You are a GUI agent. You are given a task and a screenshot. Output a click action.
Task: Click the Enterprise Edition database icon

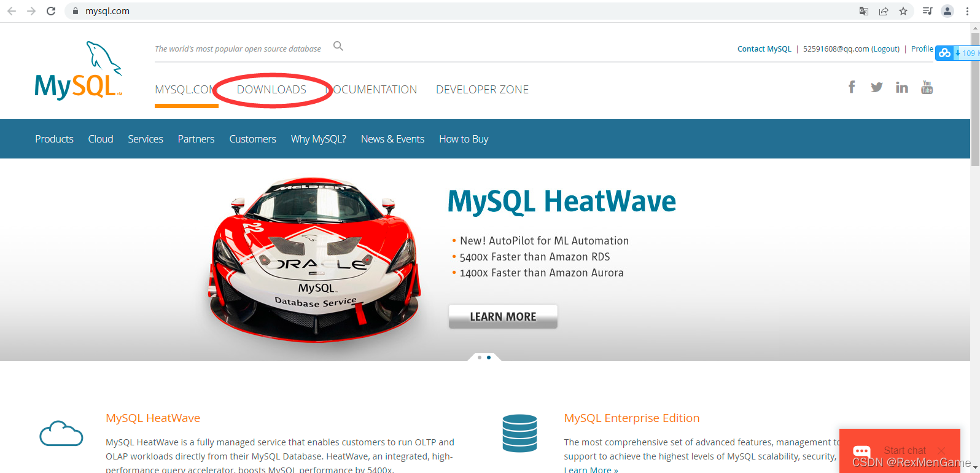519,433
